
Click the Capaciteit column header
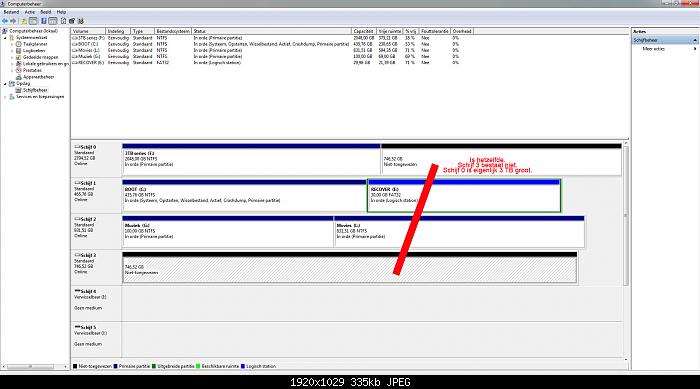click(363, 31)
